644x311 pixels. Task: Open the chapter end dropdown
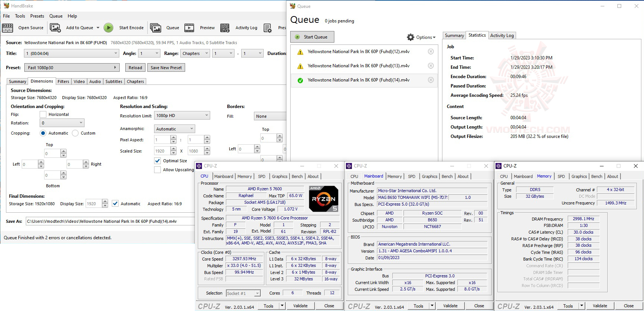pyautogui.click(x=252, y=53)
